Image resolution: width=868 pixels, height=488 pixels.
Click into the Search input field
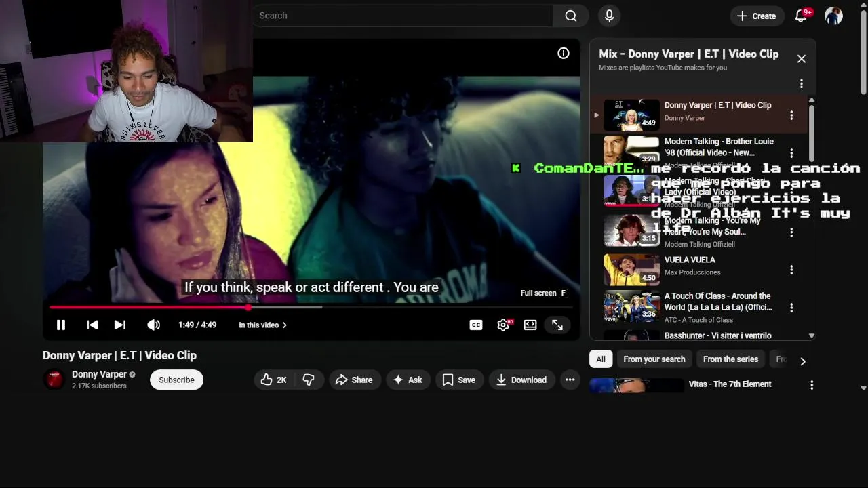tap(403, 16)
